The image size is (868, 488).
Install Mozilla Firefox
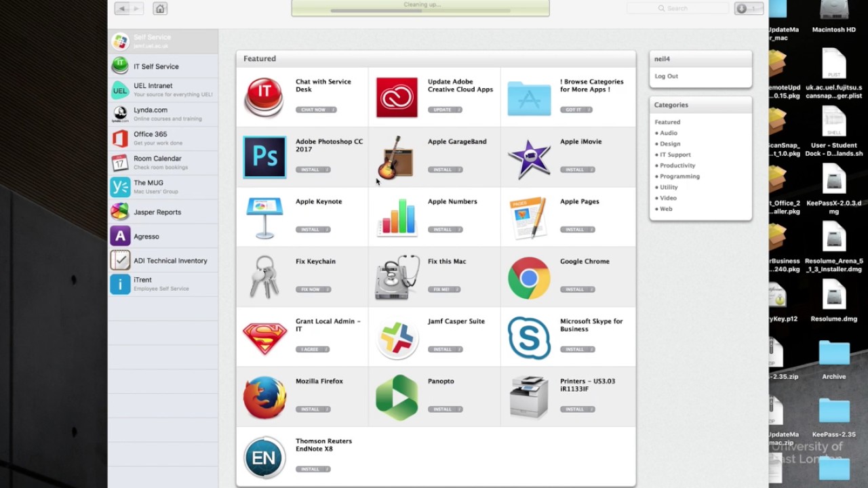pos(313,409)
